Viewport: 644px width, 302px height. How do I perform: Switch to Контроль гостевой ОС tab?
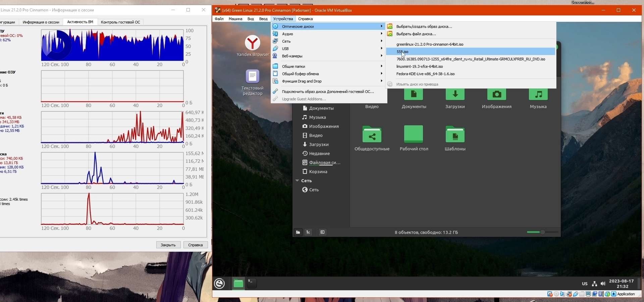click(120, 22)
